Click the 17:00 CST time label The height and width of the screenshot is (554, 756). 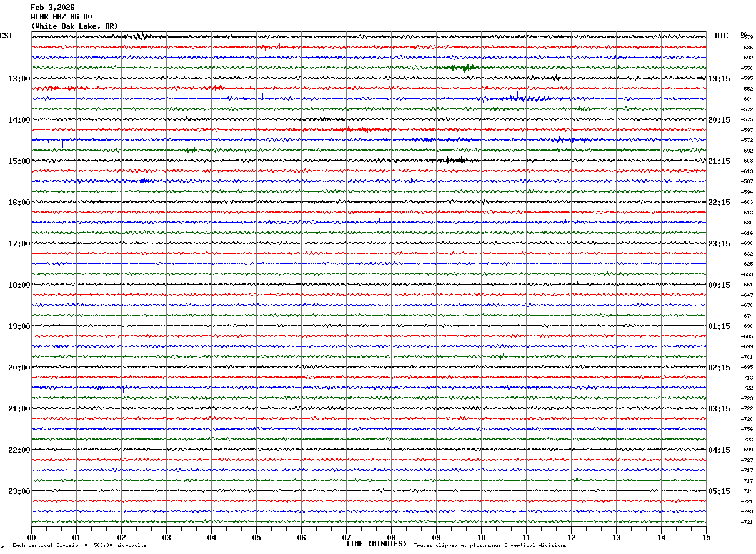[19, 244]
